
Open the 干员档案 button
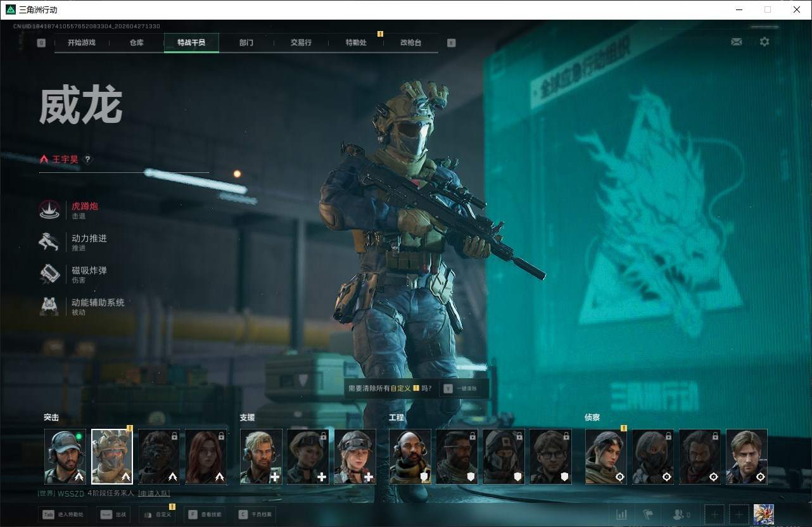point(255,514)
